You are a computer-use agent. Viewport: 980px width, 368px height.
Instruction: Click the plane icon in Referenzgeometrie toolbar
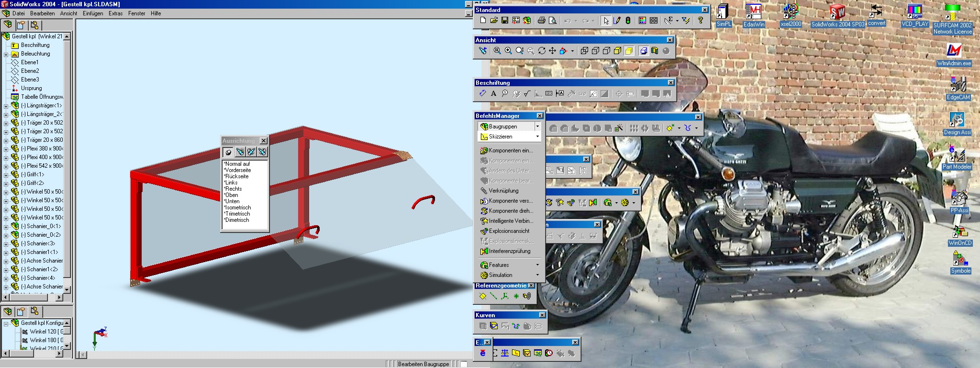[482, 296]
